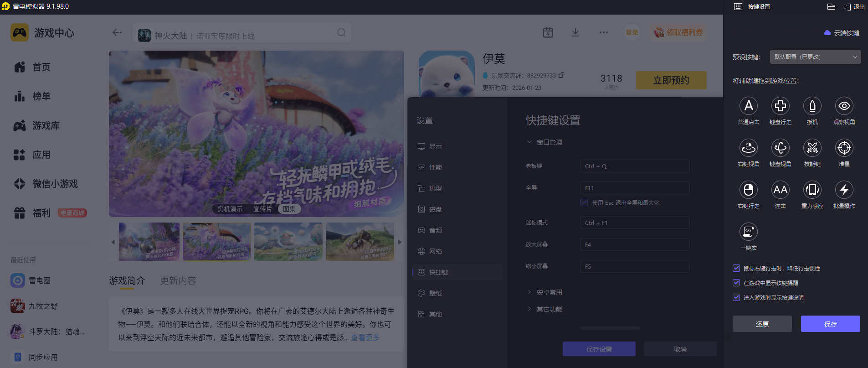Image resolution: width=868 pixels, height=368 pixels.
Task: Open the three-dot more menu
Action: [x=604, y=32]
